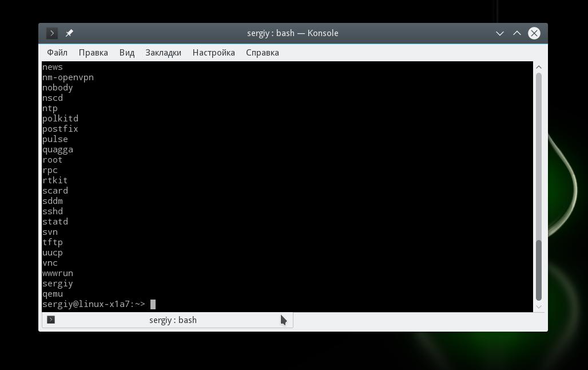
Task: Click the 'svn' entry
Action: pos(50,232)
